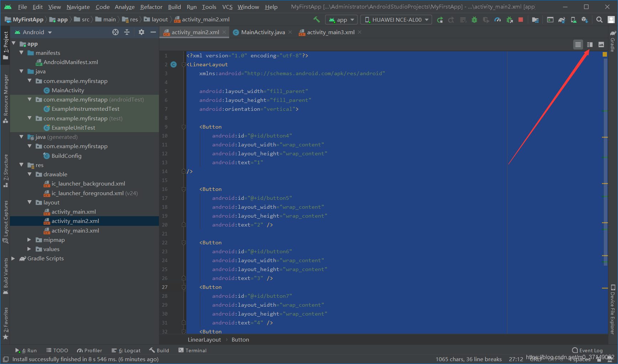
Task: Open the TODO tool window
Action: pos(57,350)
